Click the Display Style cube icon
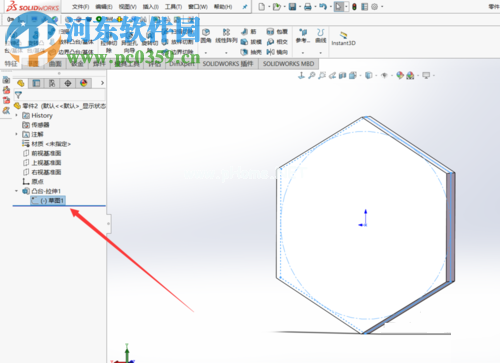Screen dimensions: 500x363 pyautogui.click(x=369, y=76)
